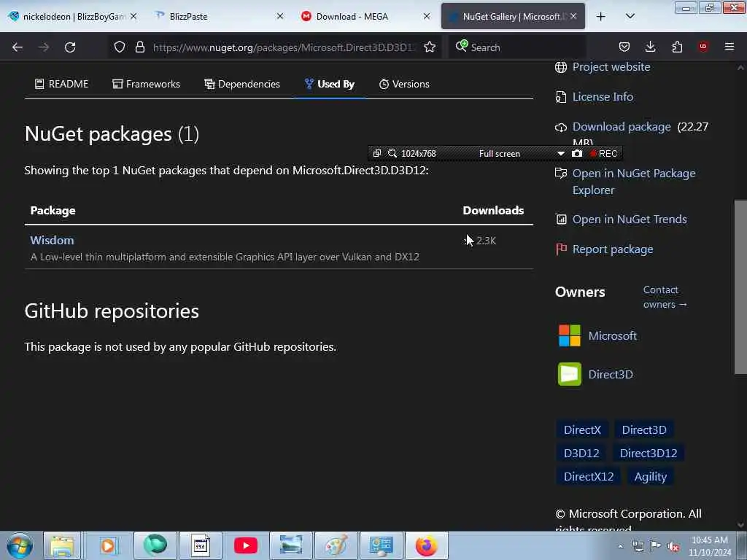Viewport: 747px width, 560px height.
Task: Click the forward navigation arrow
Action: [x=44, y=47]
